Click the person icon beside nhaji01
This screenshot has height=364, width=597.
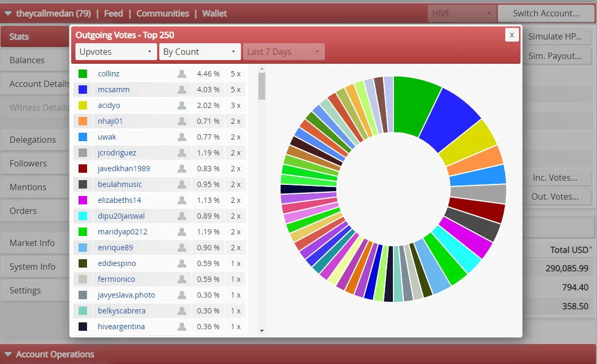click(x=182, y=121)
